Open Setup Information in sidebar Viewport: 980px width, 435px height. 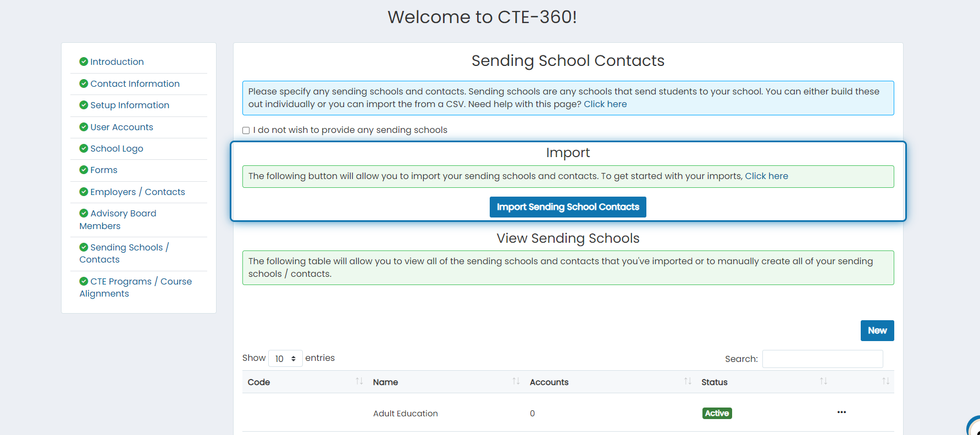[x=130, y=105]
